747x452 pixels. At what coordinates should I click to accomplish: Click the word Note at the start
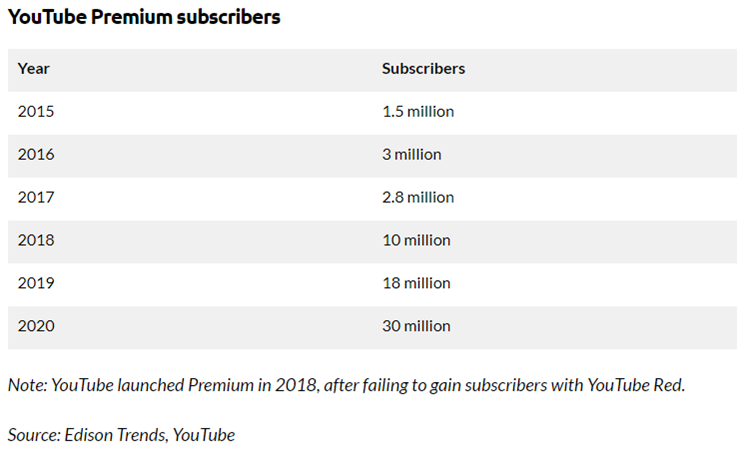point(28,385)
